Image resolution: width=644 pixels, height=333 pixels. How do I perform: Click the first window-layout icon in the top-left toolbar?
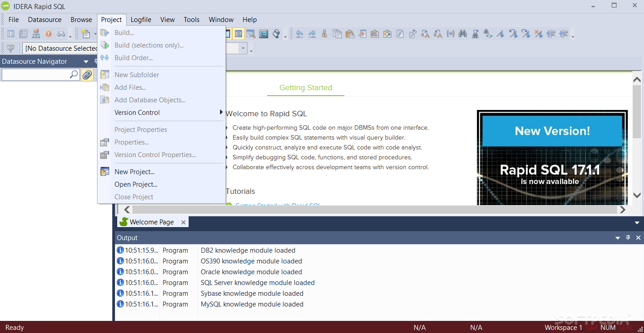tap(11, 34)
